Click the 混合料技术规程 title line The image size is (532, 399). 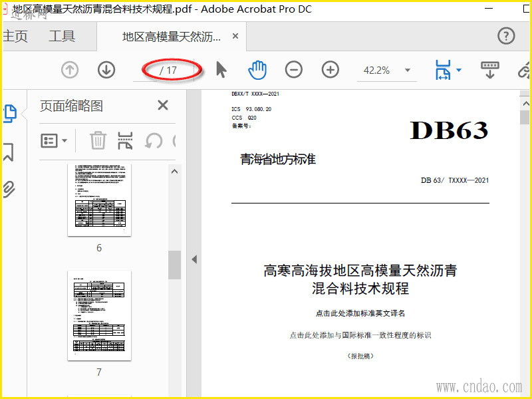[360, 289]
